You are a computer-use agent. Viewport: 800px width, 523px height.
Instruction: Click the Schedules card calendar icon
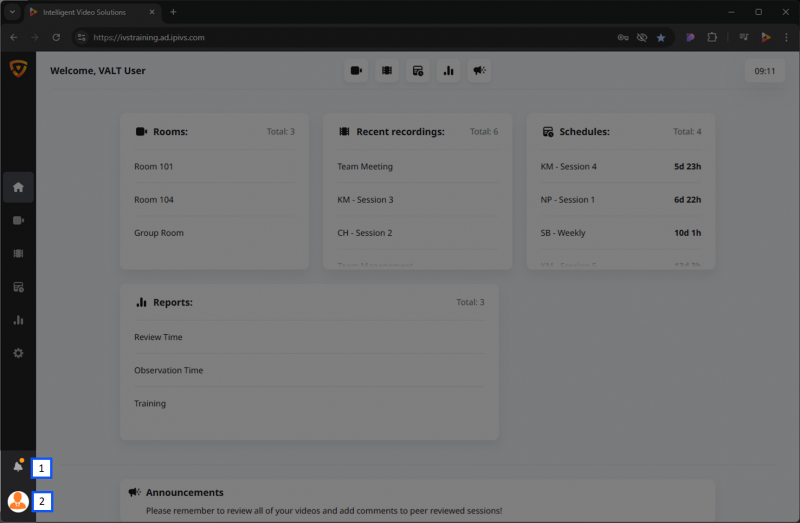coord(547,132)
